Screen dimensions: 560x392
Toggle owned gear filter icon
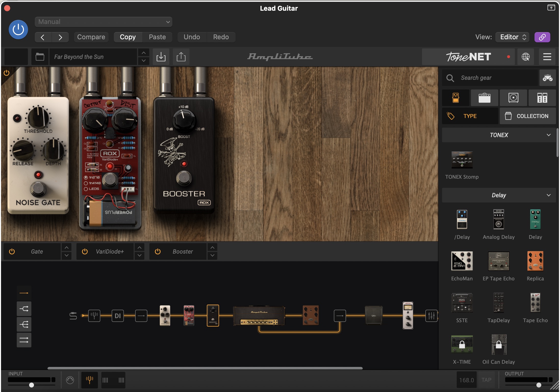coord(548,78)
